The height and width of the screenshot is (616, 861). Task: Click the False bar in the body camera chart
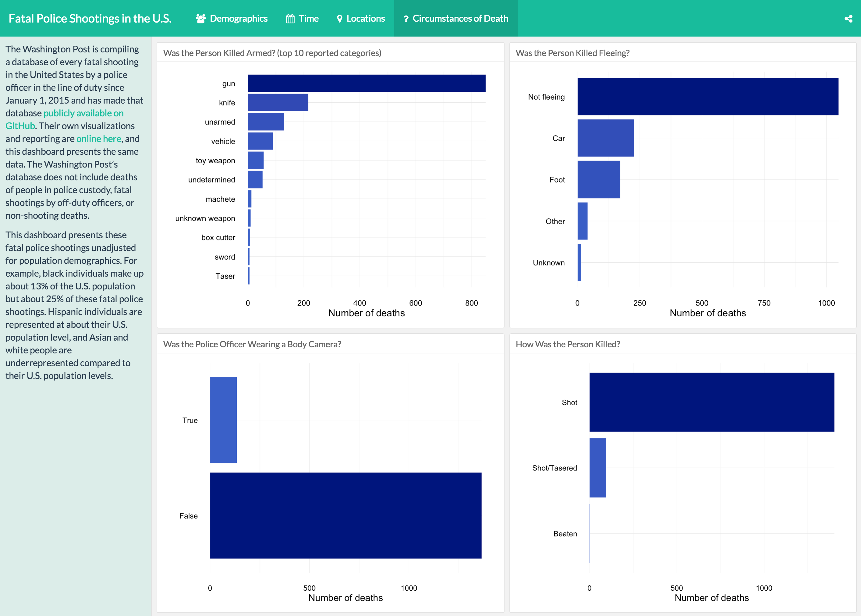tap(345, 515)
